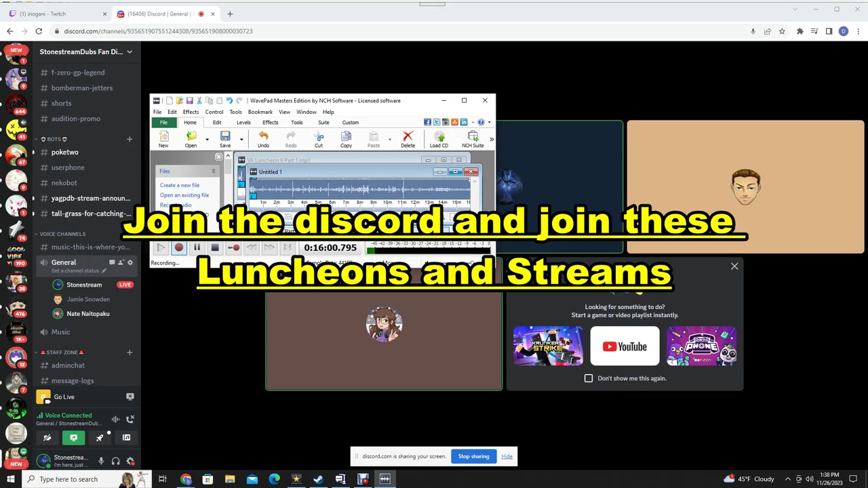This screenshot has width=868, height=488.
Task: Click LinkedIn share icon in WavePad
Action: click(464, 122)
